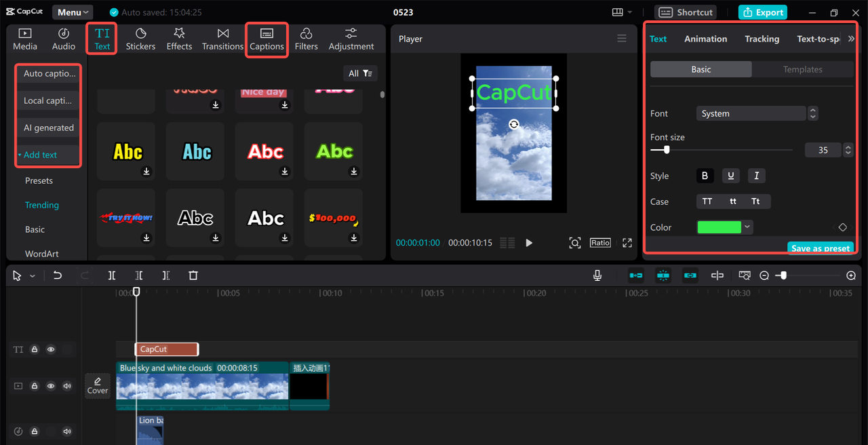This screenshot has width=868, height=445.
Task: Click the green text color swatch
Action: coord(719,227)
